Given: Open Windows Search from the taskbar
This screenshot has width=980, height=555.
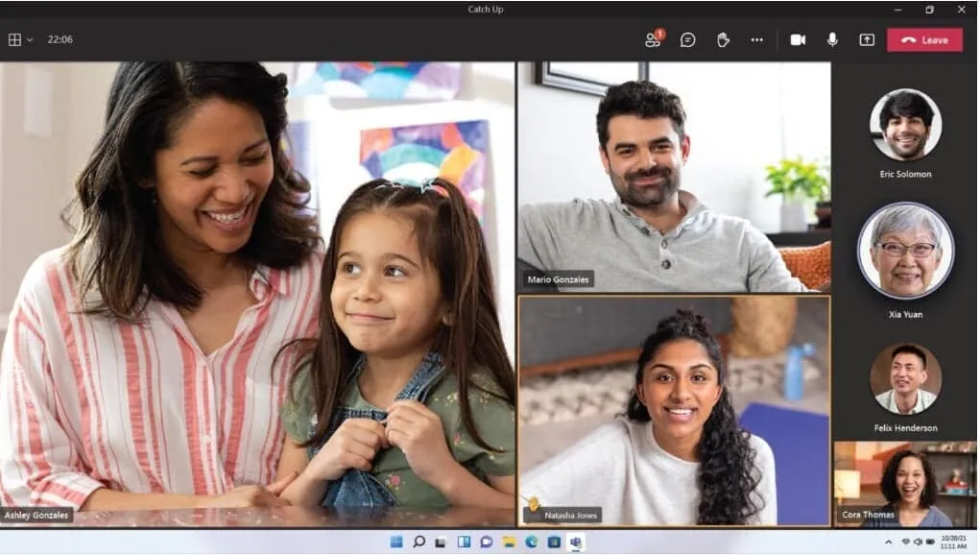Looking at the screenshot, I should point(419,541).
